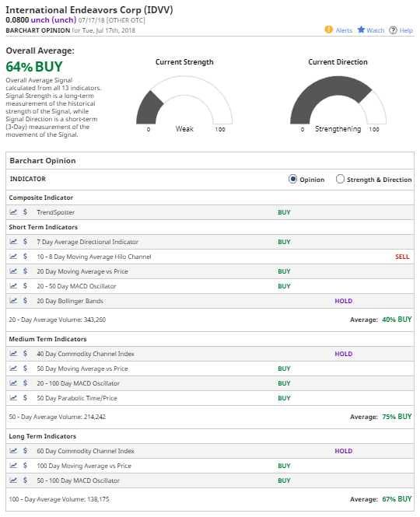This screenshot has height=517, width=420.
Task: Click dollar icon for 50 Day Moving Average vs Price
Action: point(25,369)
